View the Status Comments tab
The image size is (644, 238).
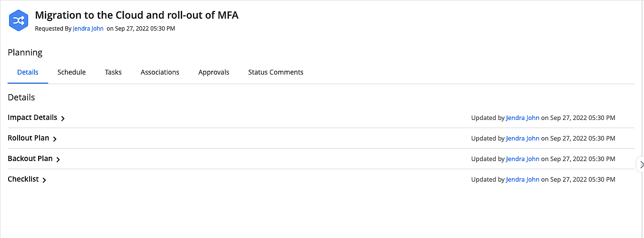pyautogui.click(x=276, y=72)
